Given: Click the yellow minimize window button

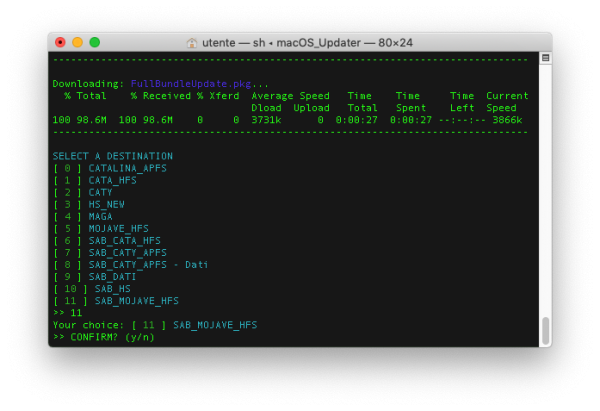Looking at the screenshot, I should (78, 42).
